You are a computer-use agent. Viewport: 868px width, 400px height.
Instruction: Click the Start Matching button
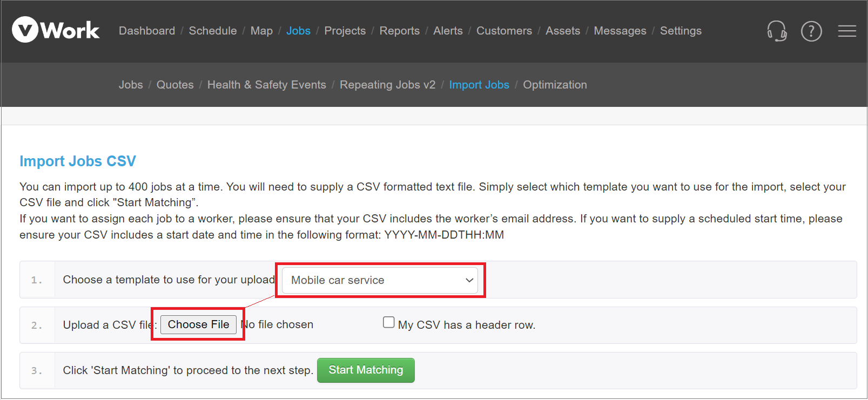[x=366, y=370]
